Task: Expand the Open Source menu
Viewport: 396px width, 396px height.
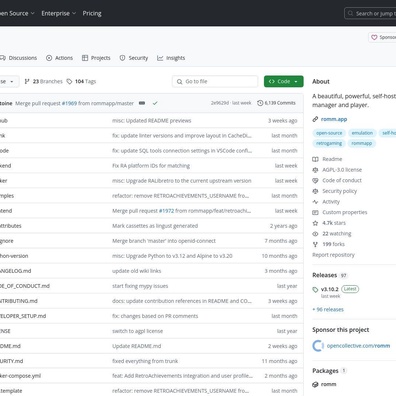Action: (x=17, y=13)
